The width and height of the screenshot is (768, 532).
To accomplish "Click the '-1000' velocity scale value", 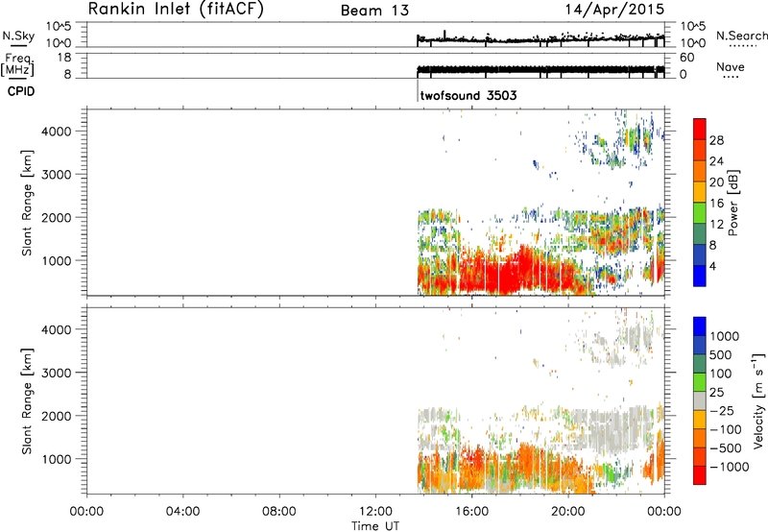I will [730, 467].
